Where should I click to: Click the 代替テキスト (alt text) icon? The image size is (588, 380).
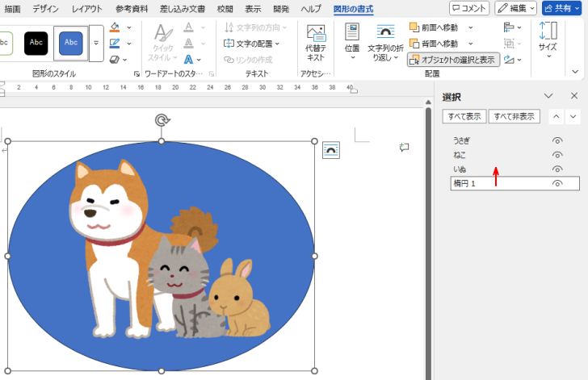point(316,35)
